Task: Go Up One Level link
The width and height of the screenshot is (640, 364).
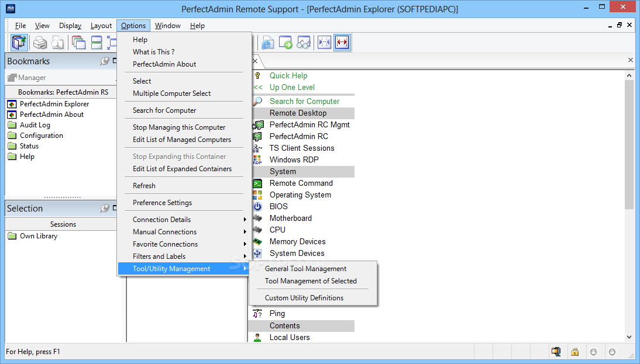Action: 292,87
